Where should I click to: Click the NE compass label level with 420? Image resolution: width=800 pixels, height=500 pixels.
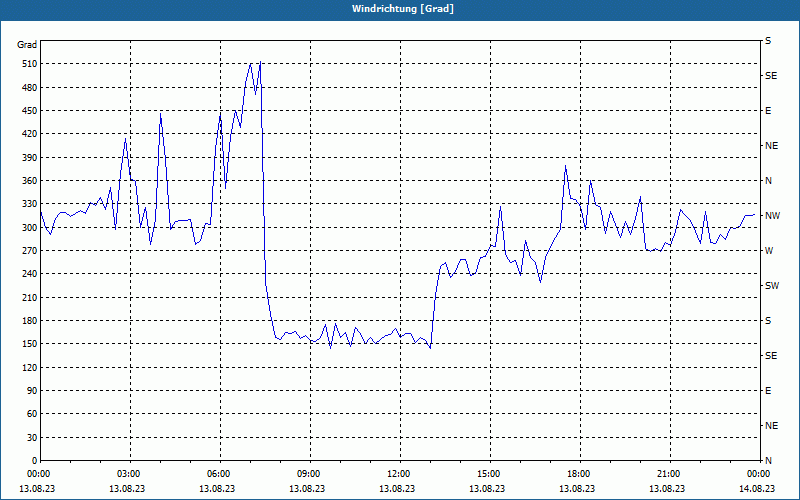[771, 146]
